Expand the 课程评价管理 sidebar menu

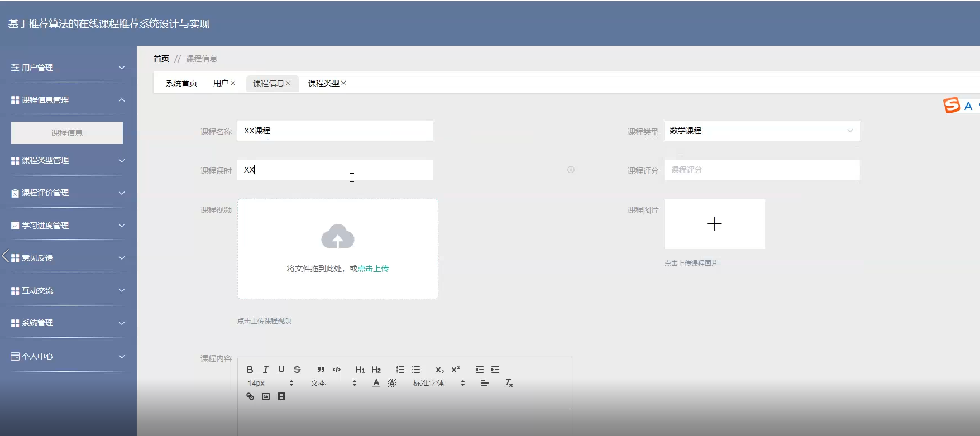67,193
